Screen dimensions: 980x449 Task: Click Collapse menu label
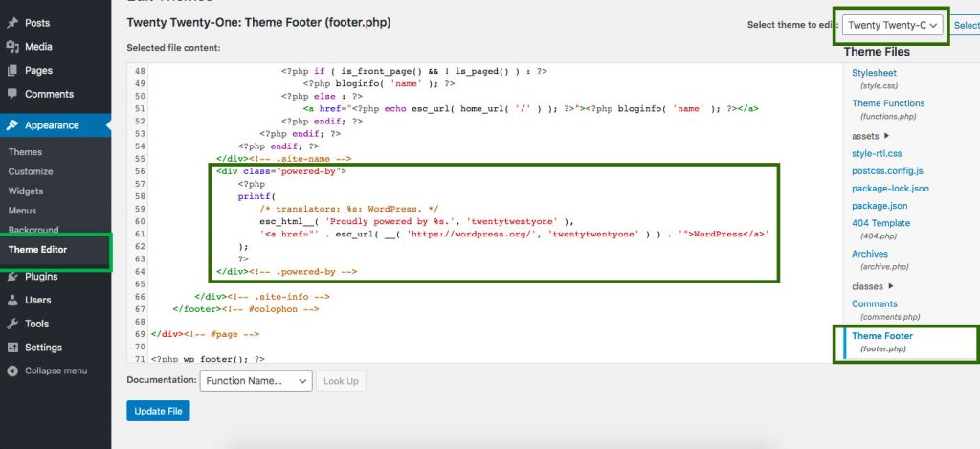[56, 370]
